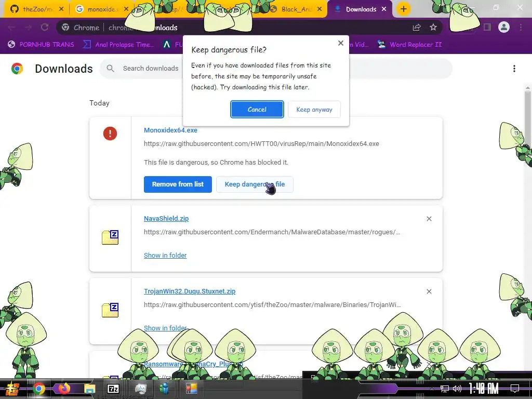Focus the Search downloads field

[x=151, y=68]
